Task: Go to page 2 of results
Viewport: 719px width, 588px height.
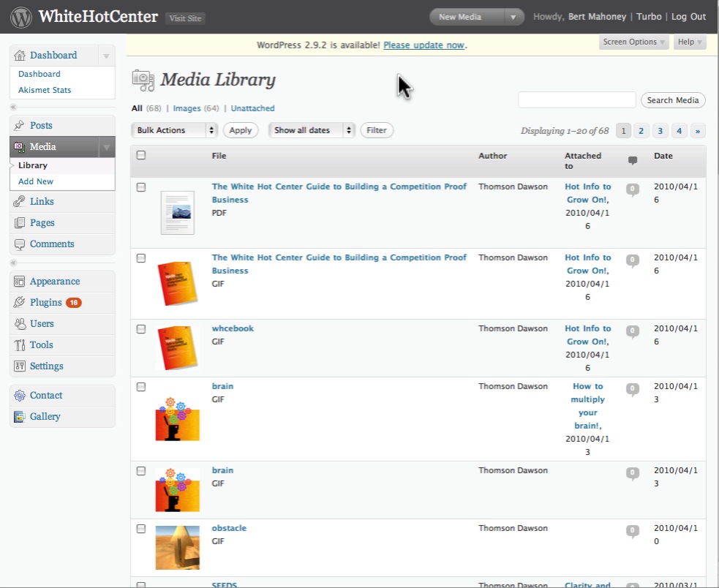Action: coord(641,131)
